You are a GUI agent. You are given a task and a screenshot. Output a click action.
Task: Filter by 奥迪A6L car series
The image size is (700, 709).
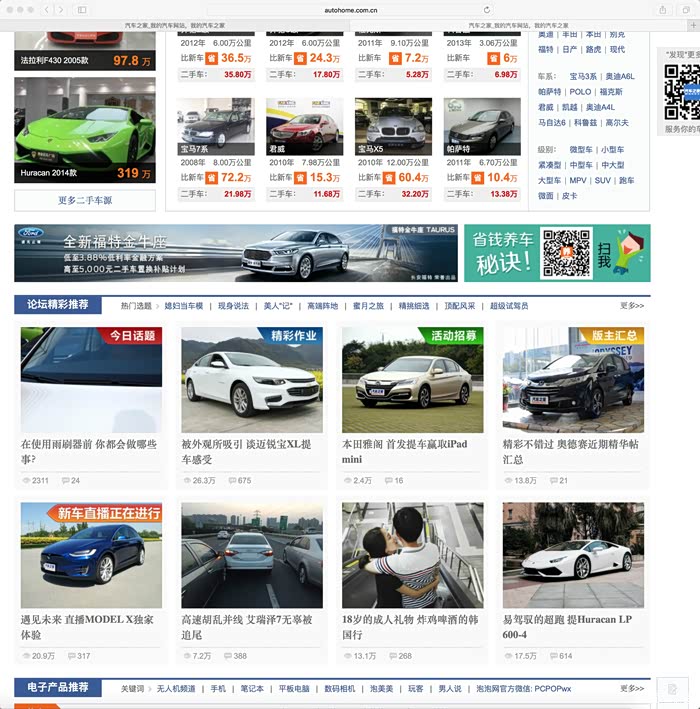point(620,77)
